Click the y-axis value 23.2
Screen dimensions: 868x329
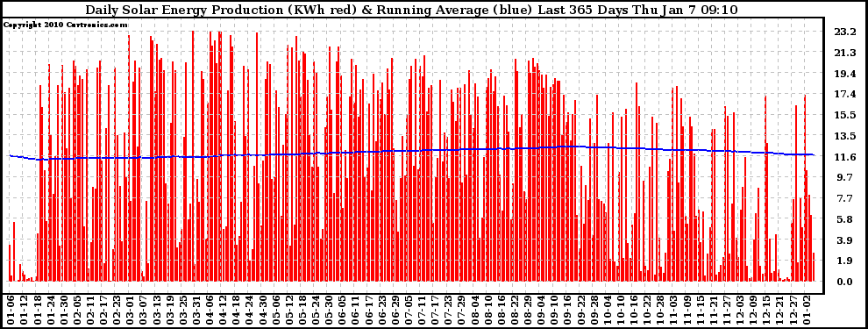coord(844,32)
